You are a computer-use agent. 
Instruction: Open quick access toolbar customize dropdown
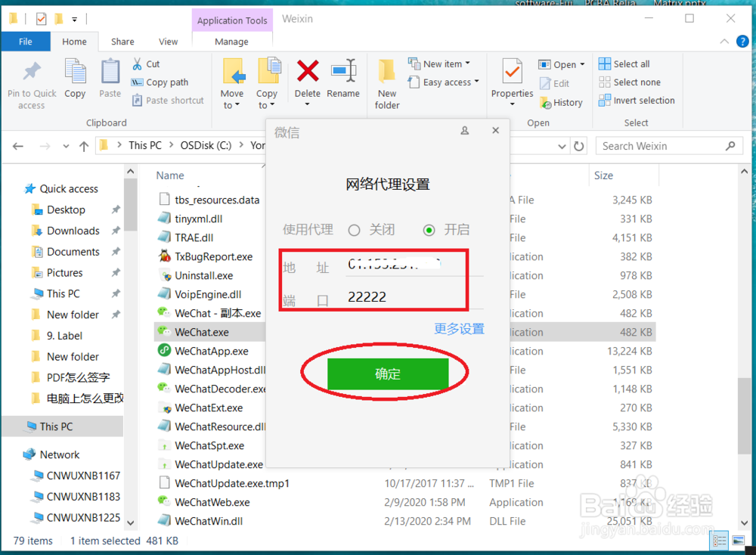tap(74, 20)
